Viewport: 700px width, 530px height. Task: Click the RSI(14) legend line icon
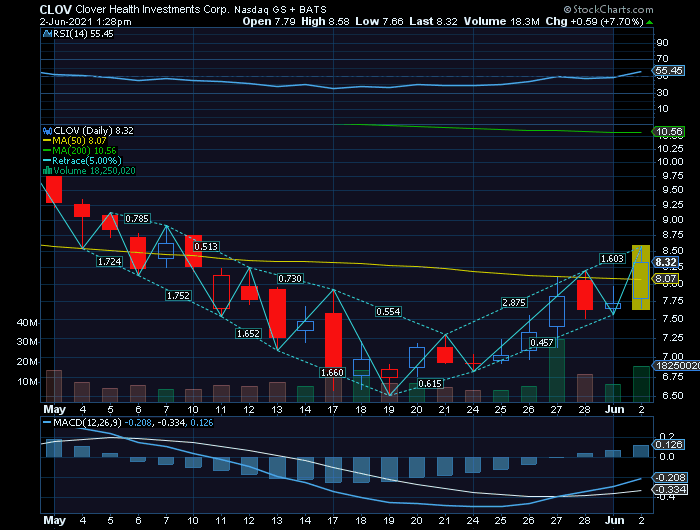pyautogui.click(x=47, y=34)
